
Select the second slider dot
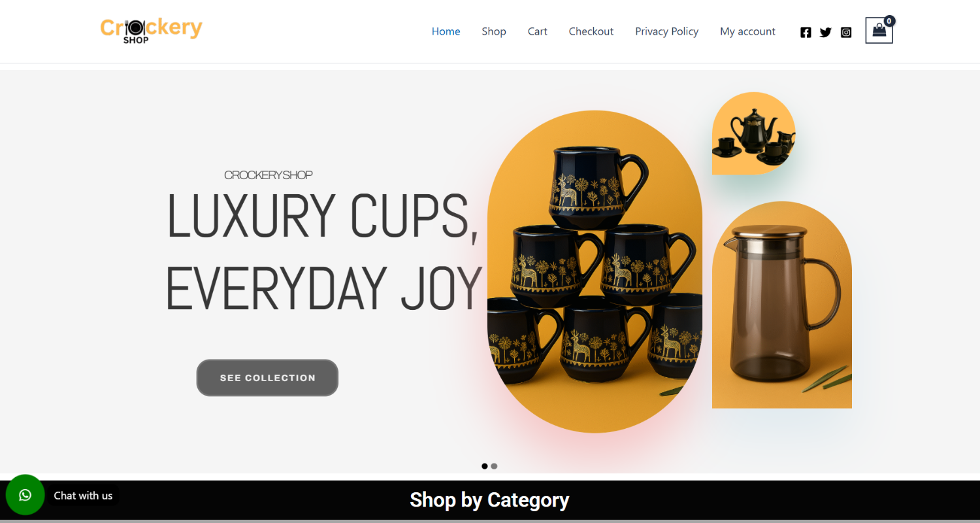coord(494,466)
